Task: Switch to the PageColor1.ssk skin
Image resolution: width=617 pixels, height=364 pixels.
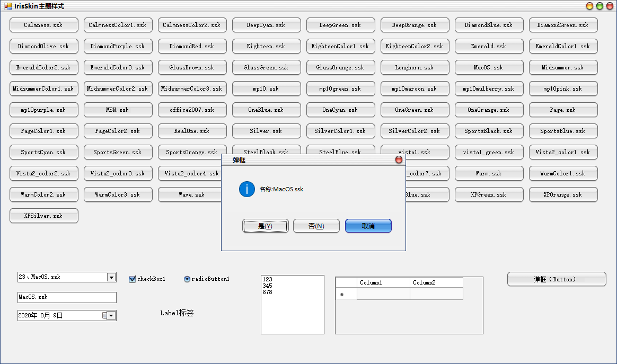Action: tap(43, 131)
